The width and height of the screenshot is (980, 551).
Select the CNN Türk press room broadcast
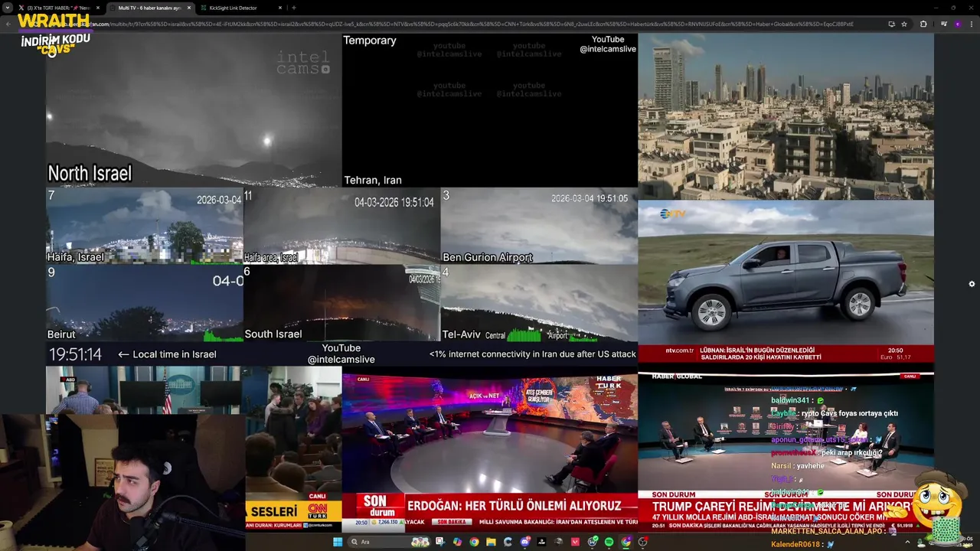click(194, 449)
